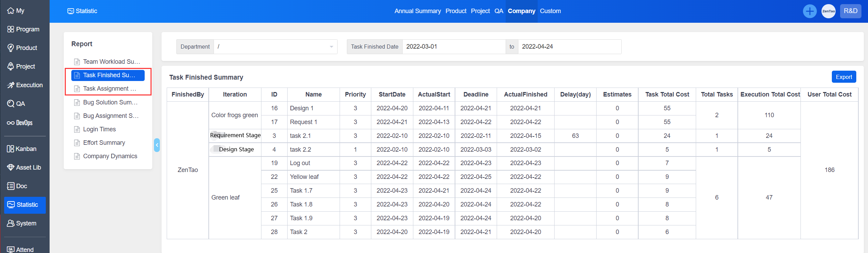
Task: Export the Task Finished Summary
Action: [844, 77]
